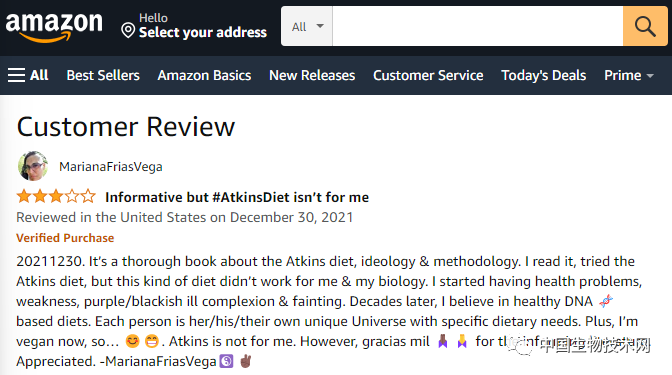Click the MarianaFriasVega reviewer name

(111, 167)
